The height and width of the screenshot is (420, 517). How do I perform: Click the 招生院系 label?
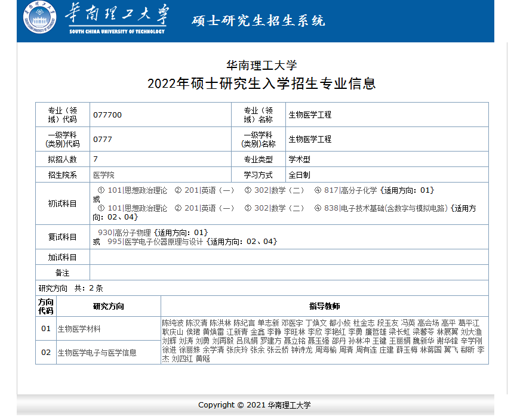62,175
